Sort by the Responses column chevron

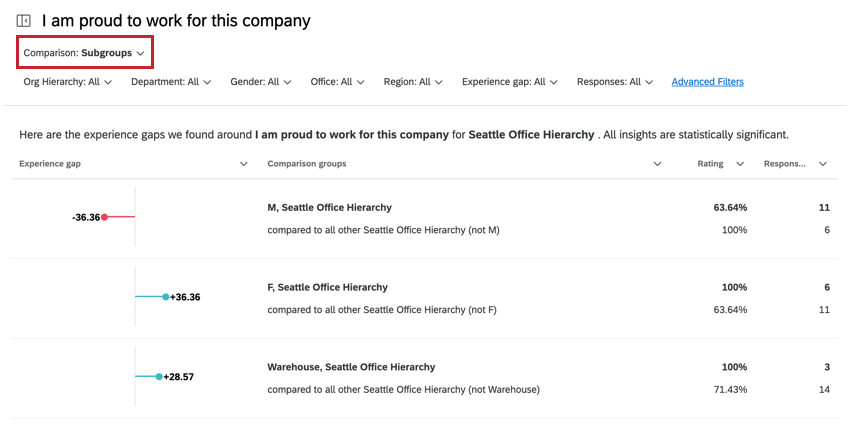point(822,164)
